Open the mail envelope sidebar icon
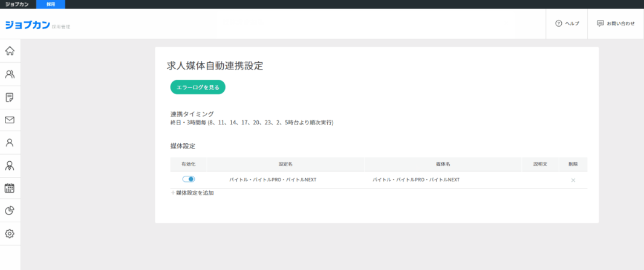 coord(10,120)
